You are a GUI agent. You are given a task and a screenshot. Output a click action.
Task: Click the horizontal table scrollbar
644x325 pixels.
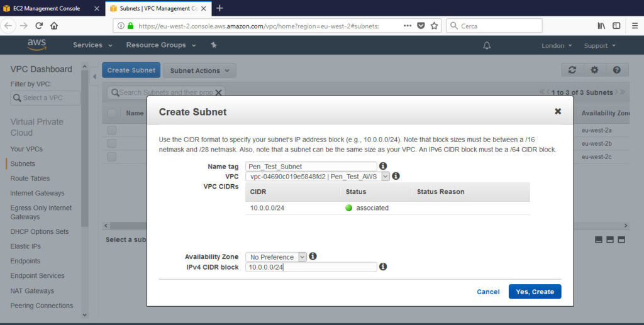click(365, 226)
